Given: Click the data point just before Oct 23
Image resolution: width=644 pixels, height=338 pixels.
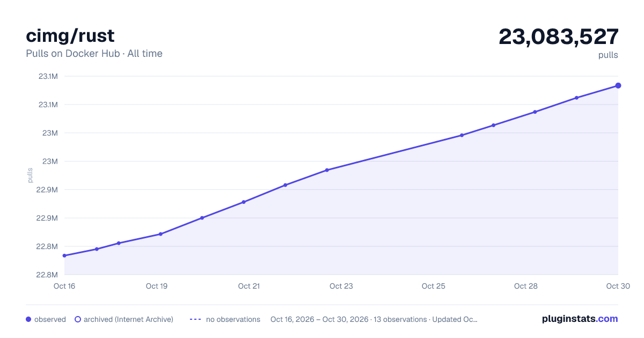Looking at the screenshot, I should click(x=327, y=170).
